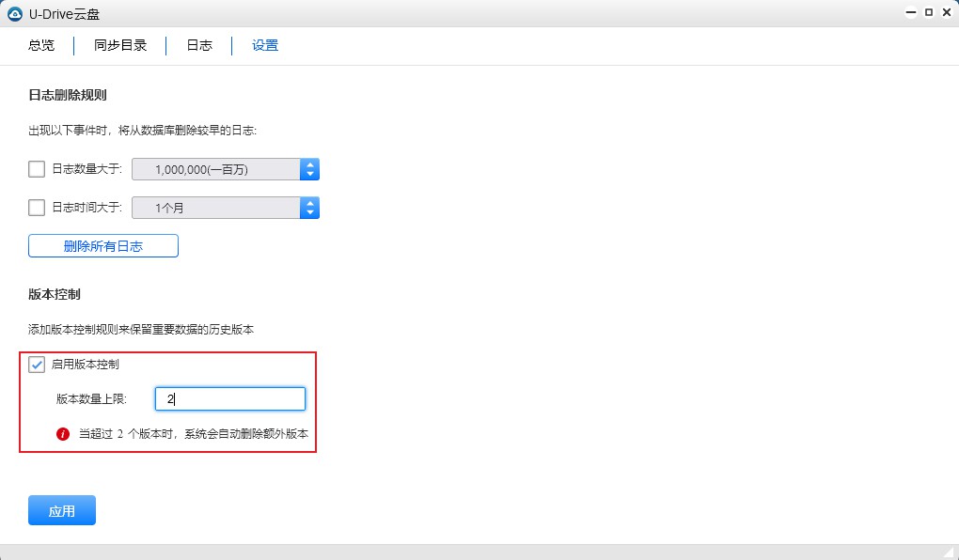Switch to the 日志 tab

click(x=198, y=44)
